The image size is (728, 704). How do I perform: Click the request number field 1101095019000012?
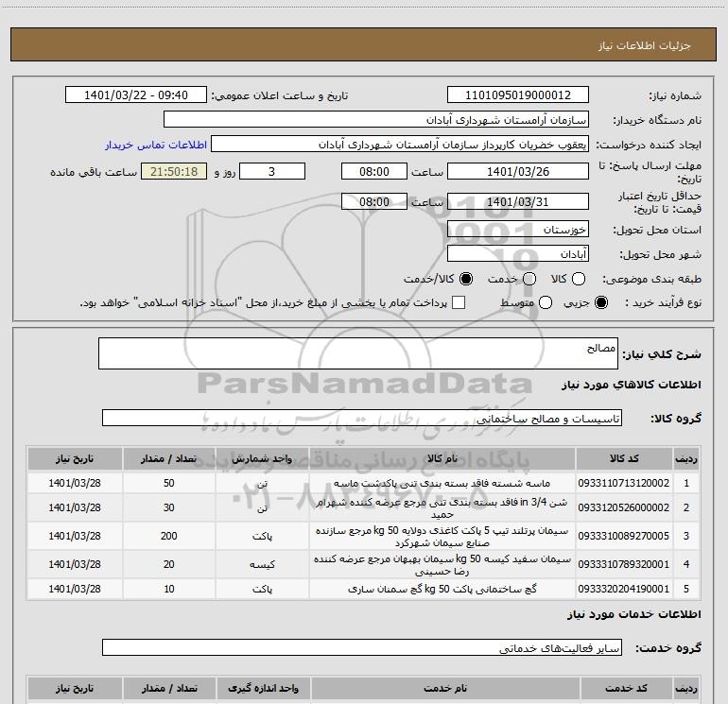point(518,95)
